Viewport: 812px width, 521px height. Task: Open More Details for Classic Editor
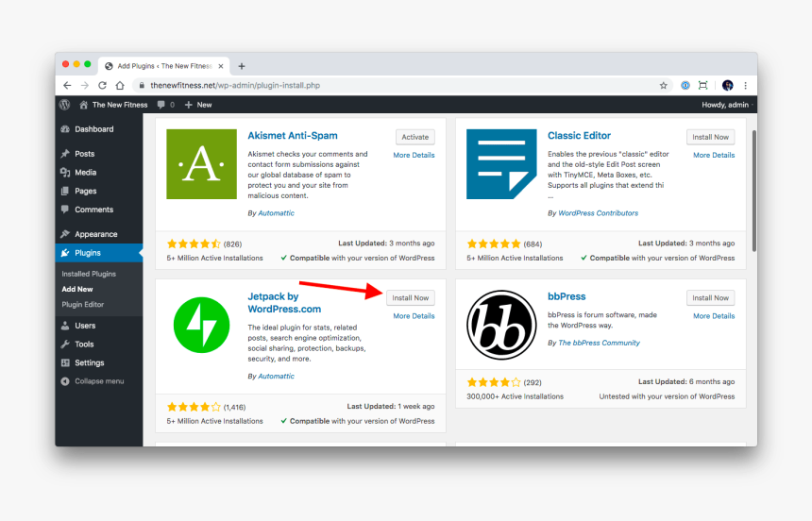pyautogui.click(x=714, y=156)
